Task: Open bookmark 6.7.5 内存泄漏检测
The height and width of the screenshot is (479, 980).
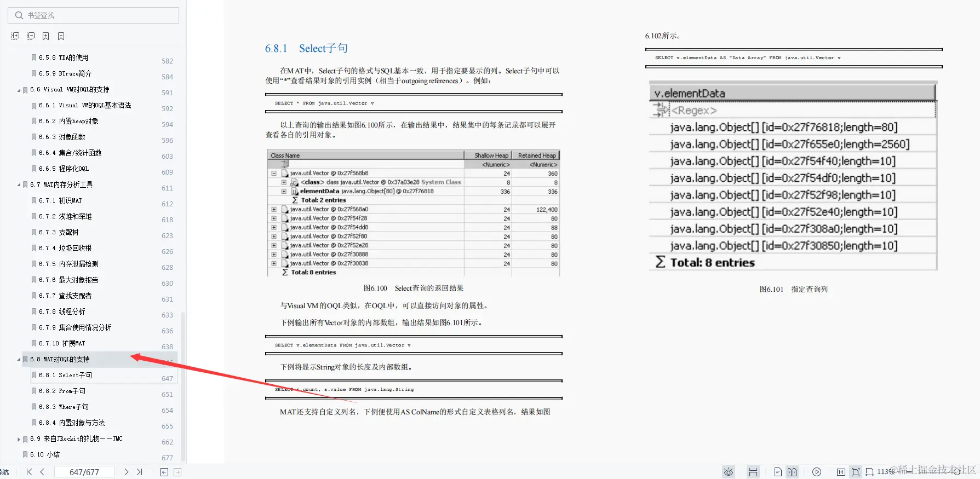Action: [68, 264]
